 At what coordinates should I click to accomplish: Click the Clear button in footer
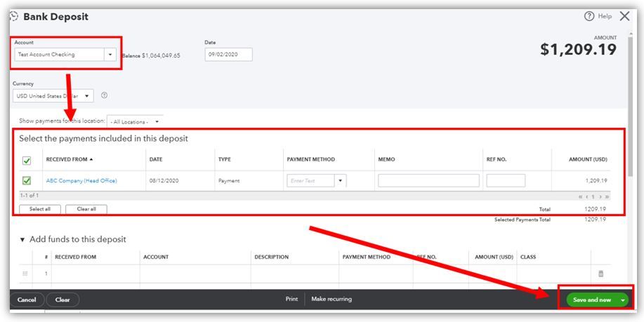click(x=63, y=300)
